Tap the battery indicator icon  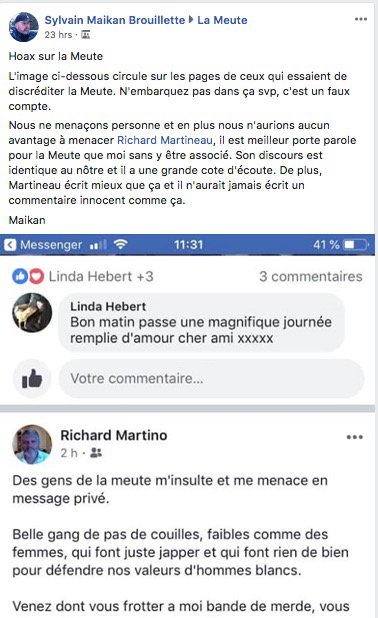[356, 245]
